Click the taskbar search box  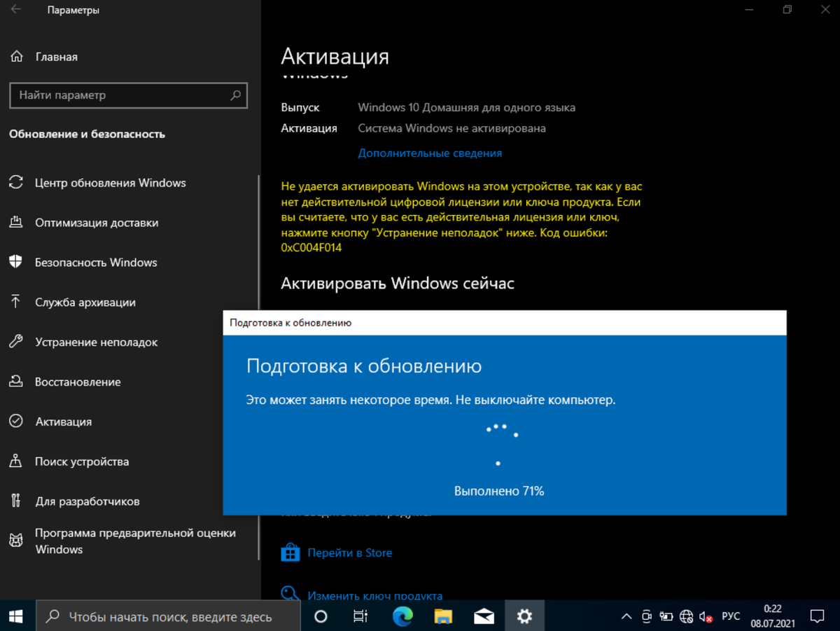pos(168,616)
